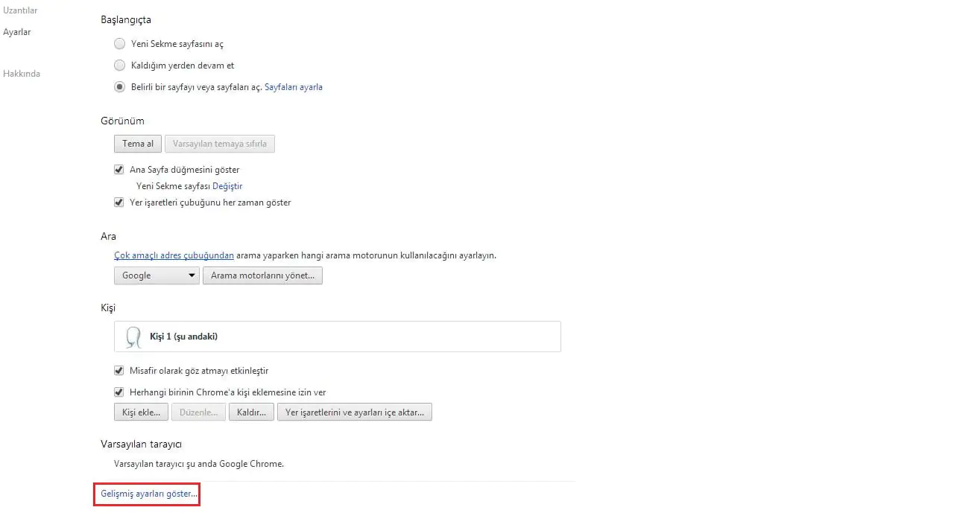This screenshot has height=513, width=980.
Task: Click the Kişi 1 profile avatar icon
Action: click(133, 337)
